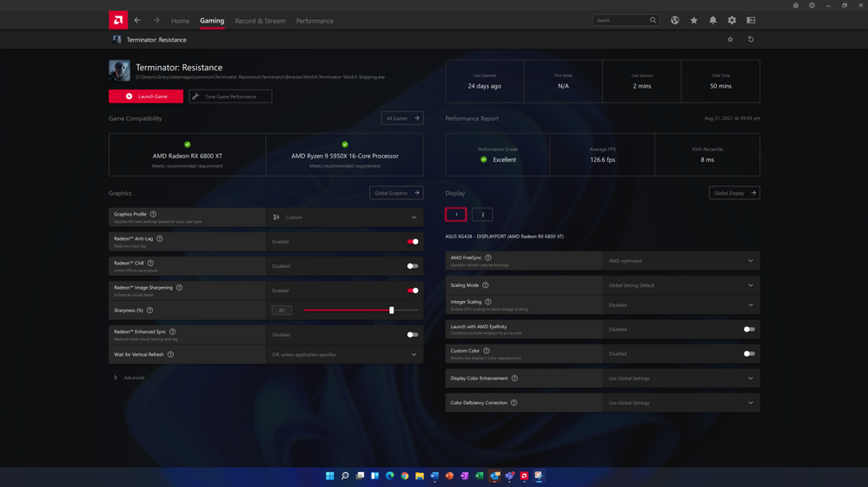Show help for Radeon Image Sharpening

(179, 288)
